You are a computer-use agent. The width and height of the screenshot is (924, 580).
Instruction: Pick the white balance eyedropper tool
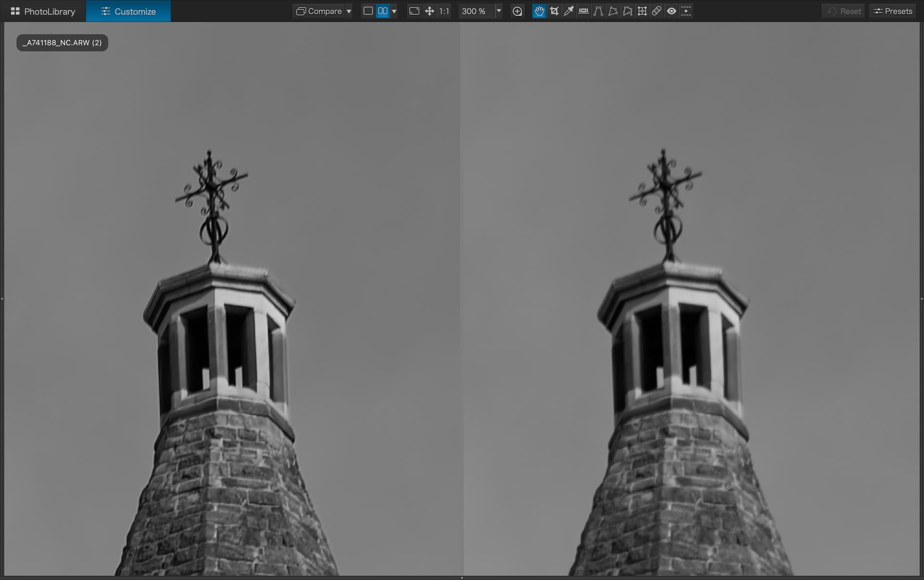[568, 11]
